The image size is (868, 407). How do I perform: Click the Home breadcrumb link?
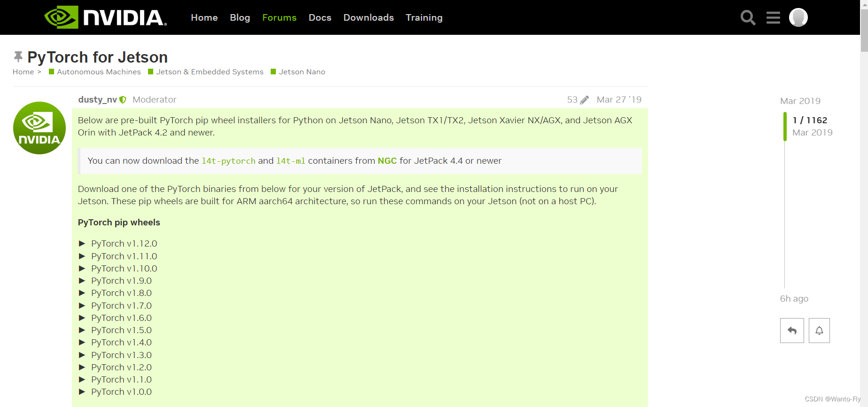click(x=23, y=72)
